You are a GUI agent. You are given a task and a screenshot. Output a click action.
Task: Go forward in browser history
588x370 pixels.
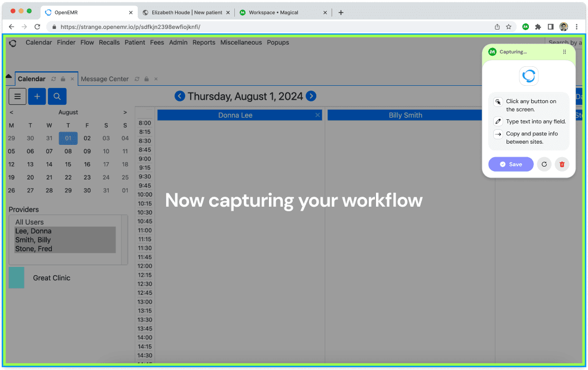[x=25, y=27]
